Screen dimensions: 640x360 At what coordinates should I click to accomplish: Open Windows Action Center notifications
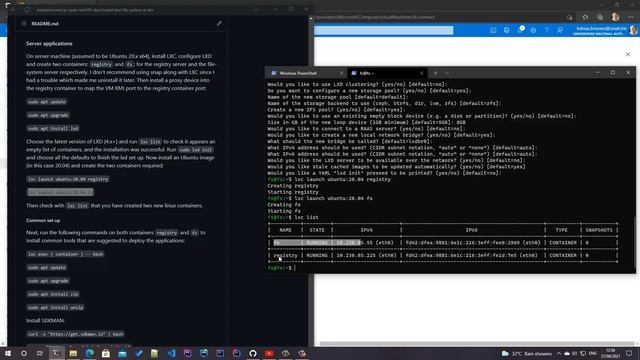pyautogui.click(x=629, y=353)
